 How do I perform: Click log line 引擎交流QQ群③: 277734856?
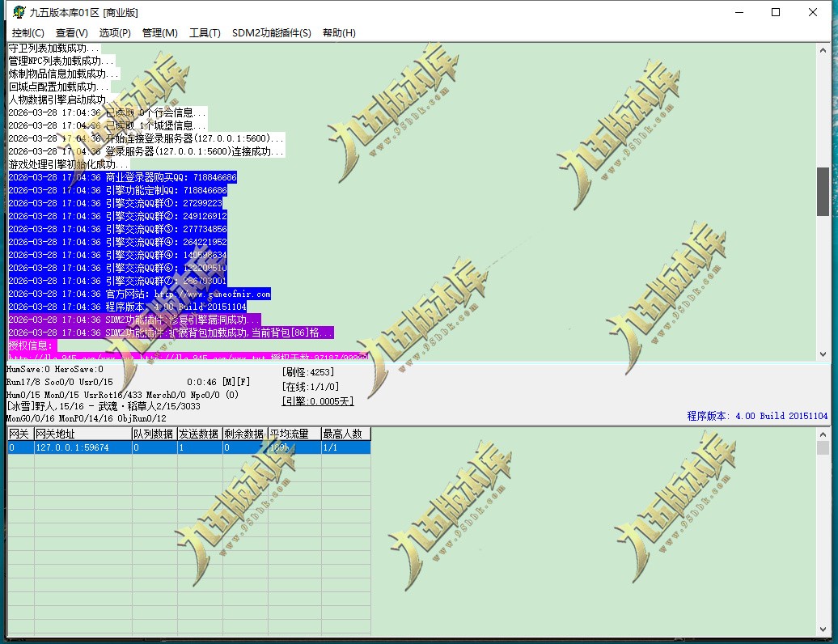coord(117,229)
